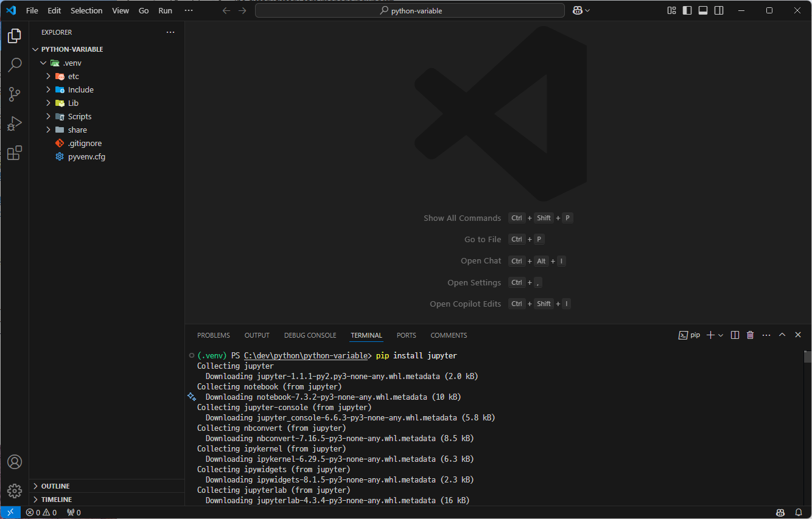Screen dimensions: 812x519
Task: Open the overflow menu ellipsis in menu bar
Action: pyautogui.click(x=189, y=10)
